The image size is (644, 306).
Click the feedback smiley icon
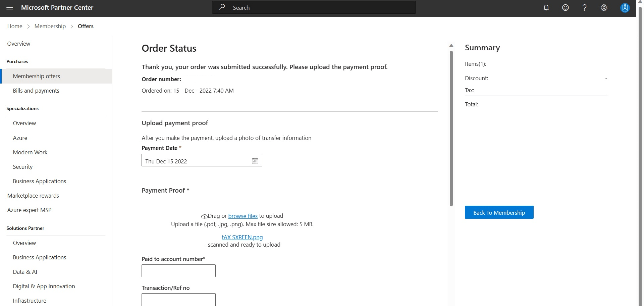[566, 7]
